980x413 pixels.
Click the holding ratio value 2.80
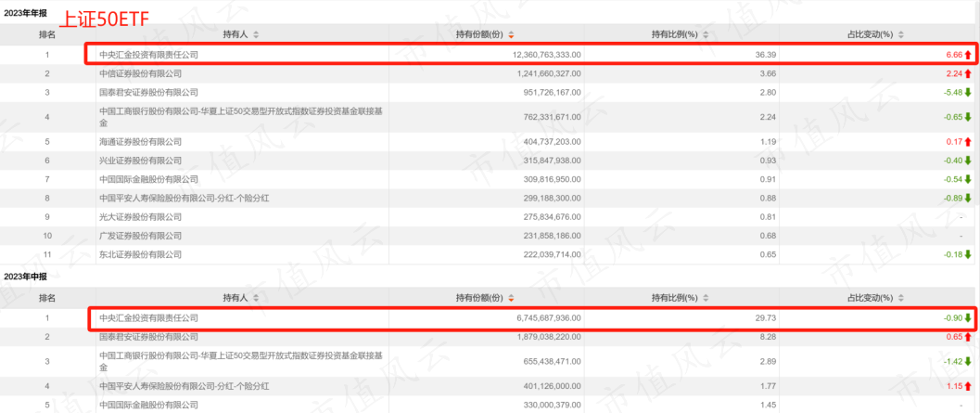tap(768, 93)
